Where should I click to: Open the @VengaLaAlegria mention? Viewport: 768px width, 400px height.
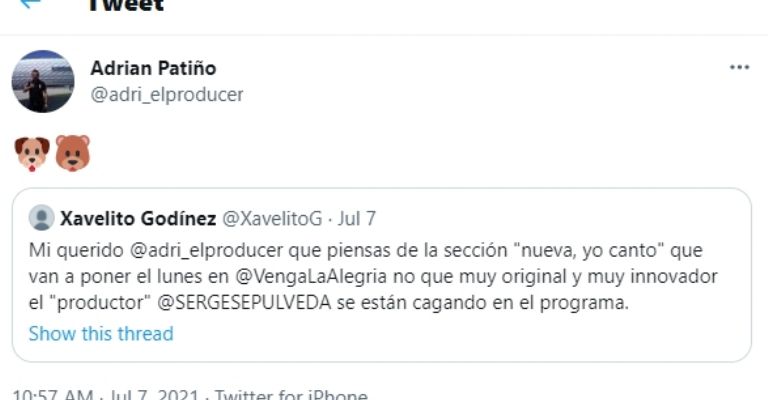pyautogui.click(x=311, y=277)
